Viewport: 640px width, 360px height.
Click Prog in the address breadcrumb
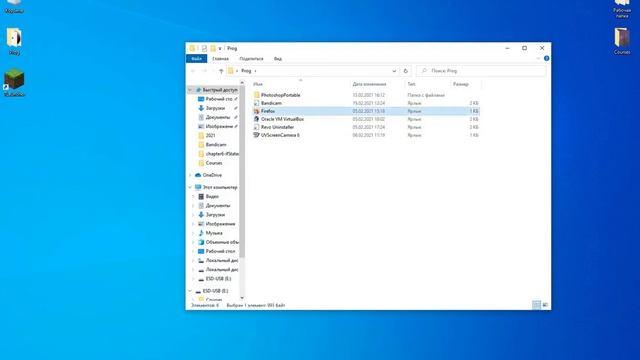(x=246, y=71)
